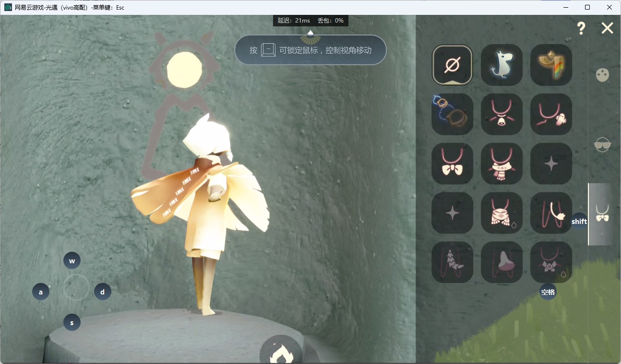Image resolution: width=621 pixels, height=364 pixels.
Task: Click the 丢包: 0% packet loss readout
Action: click(x=331, y=21)
